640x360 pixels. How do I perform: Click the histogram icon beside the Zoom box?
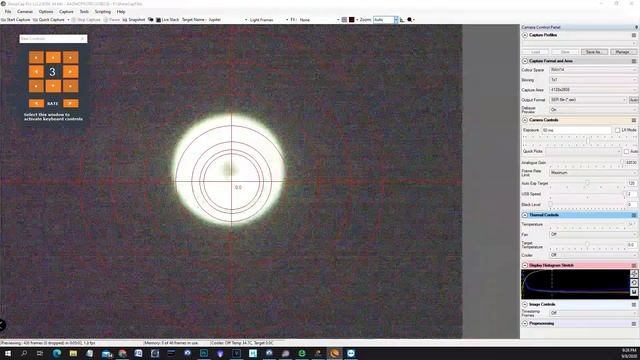[402, 20]
